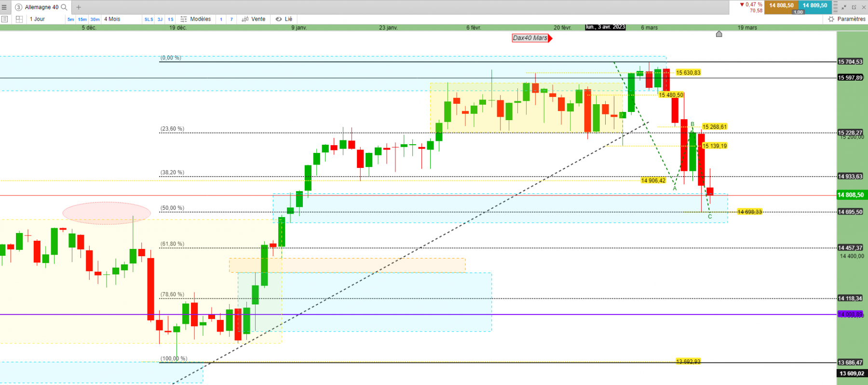Click the 14 695,50 axis label
The height and width of the screenshot is (385, 868).
click(850, 212)
